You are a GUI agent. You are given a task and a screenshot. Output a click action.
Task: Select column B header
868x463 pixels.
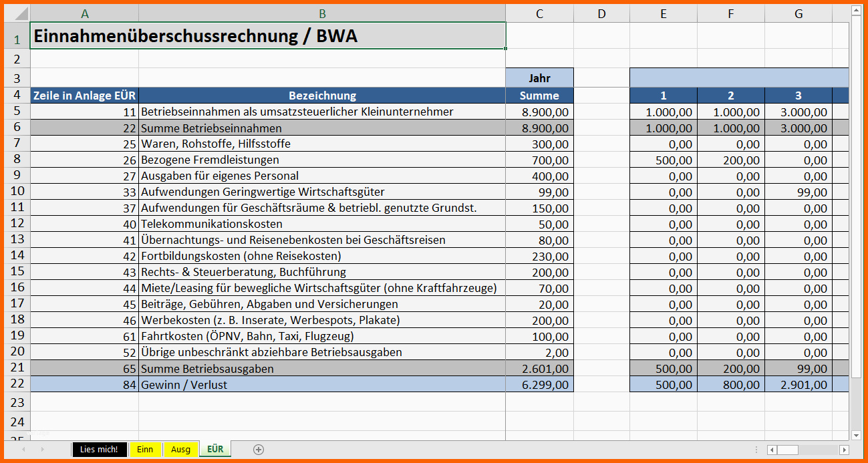(322, 13)
